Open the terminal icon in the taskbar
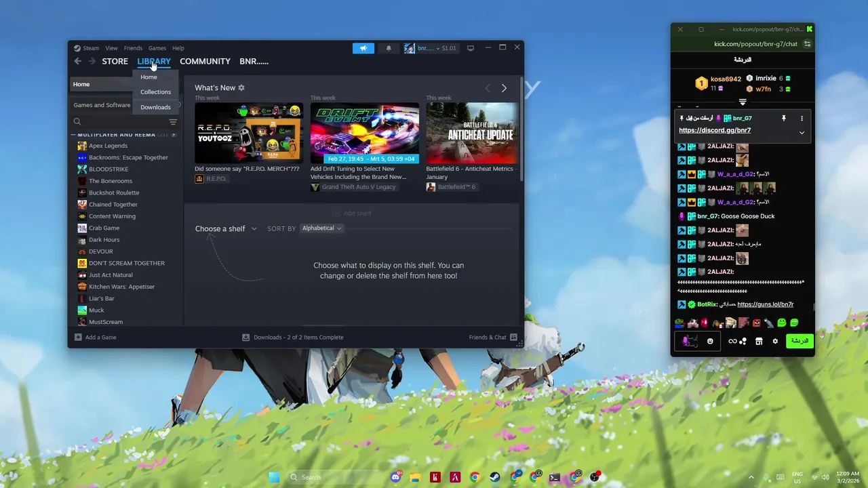Viewport: 868px width, 488px height. click(x=555, y=477)
